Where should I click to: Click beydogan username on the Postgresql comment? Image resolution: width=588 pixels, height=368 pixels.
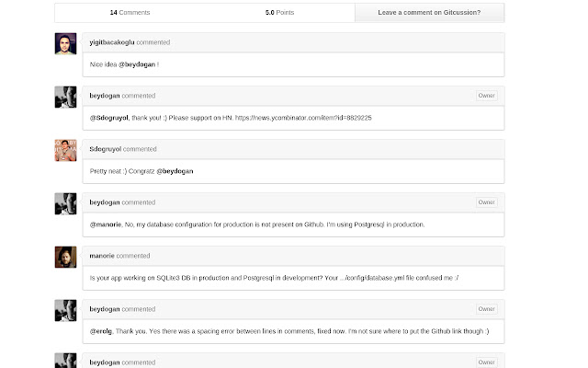pos(105,202)
